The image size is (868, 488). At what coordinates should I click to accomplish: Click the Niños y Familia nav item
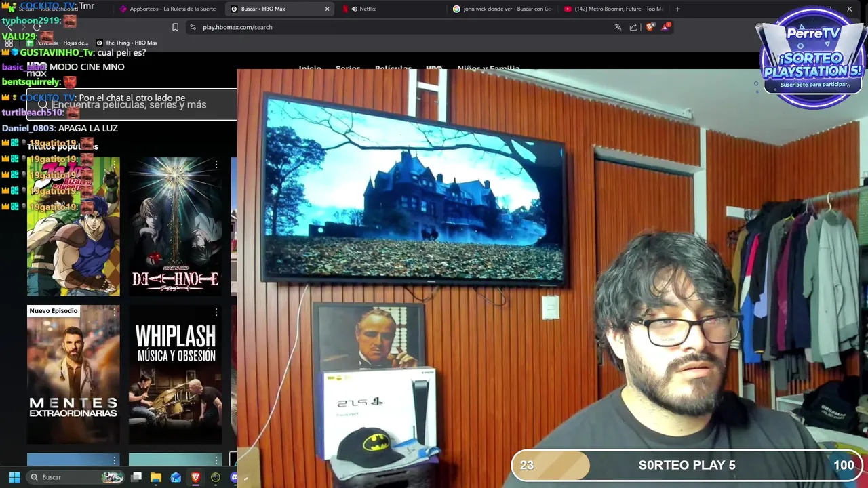point(488,68)
